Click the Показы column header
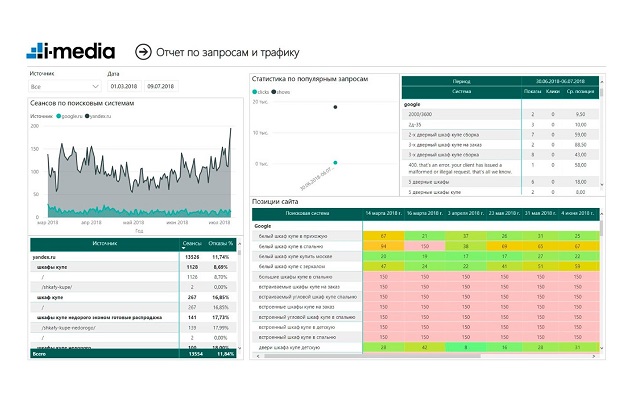The width and height of the screenshot is (633, 401). coord(532,92)
